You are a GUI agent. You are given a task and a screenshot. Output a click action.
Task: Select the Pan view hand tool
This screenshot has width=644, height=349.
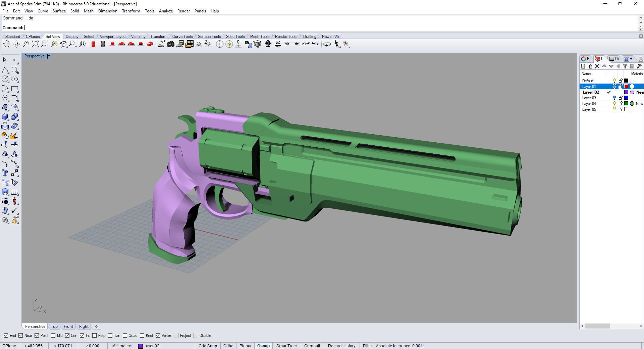[x=6, y=44]
